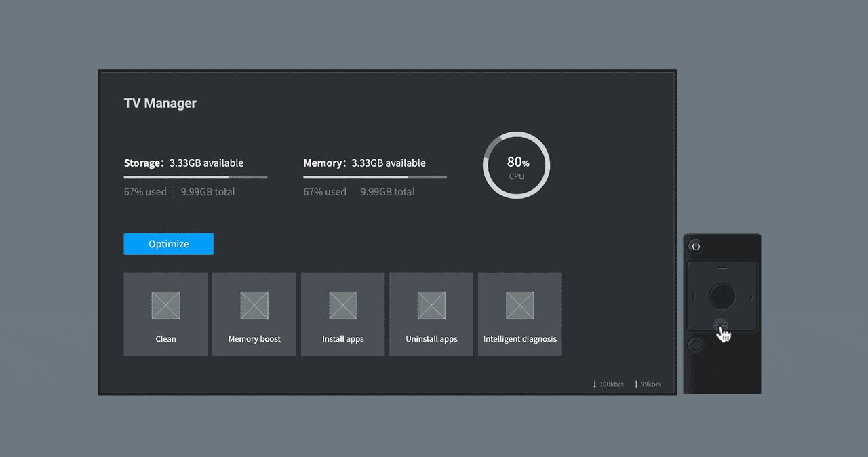Select the Uninstall apps tile
The image size is (868, 457).
click(431, 314)
